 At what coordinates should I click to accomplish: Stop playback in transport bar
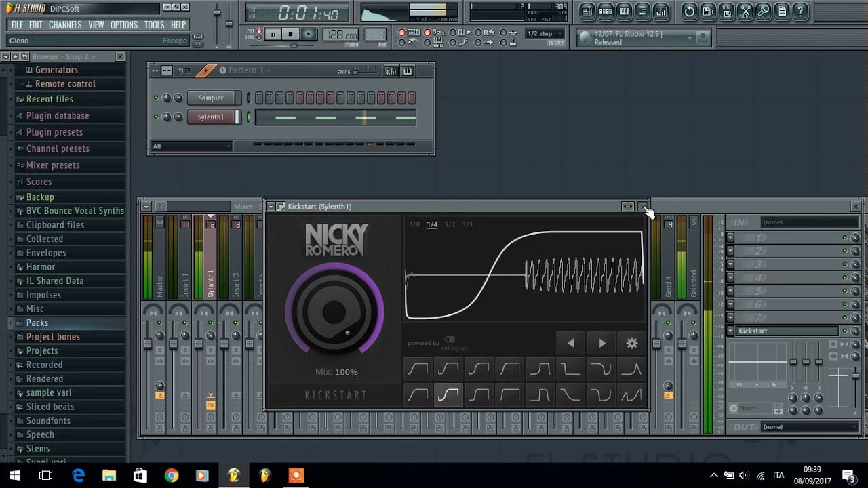click(290, 34)
